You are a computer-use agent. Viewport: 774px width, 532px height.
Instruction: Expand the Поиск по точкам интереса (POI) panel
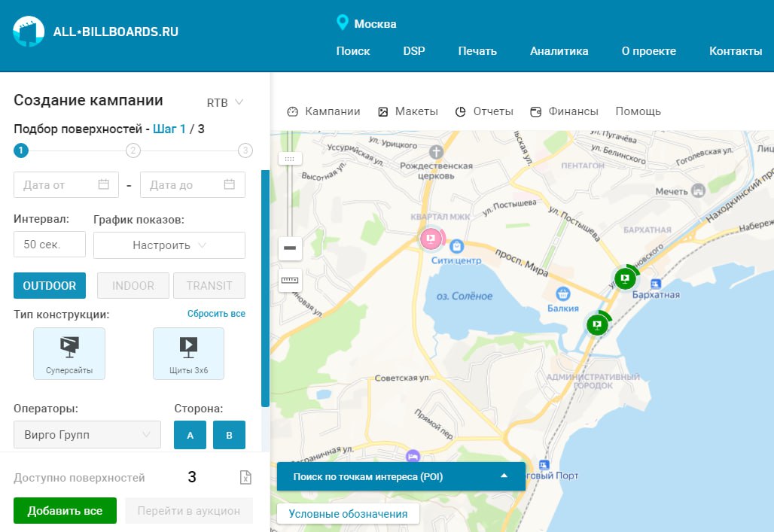pyautogui.click(x=401, y=476)
